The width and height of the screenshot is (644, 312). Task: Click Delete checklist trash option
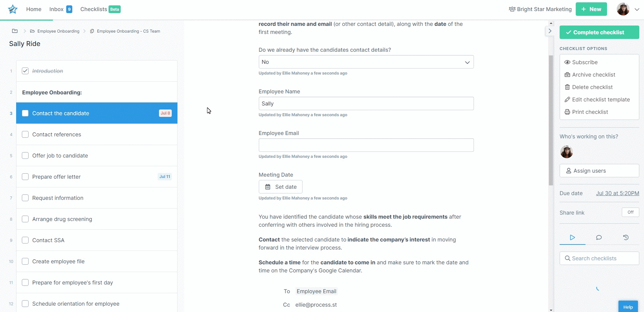[x=589, y=87]
